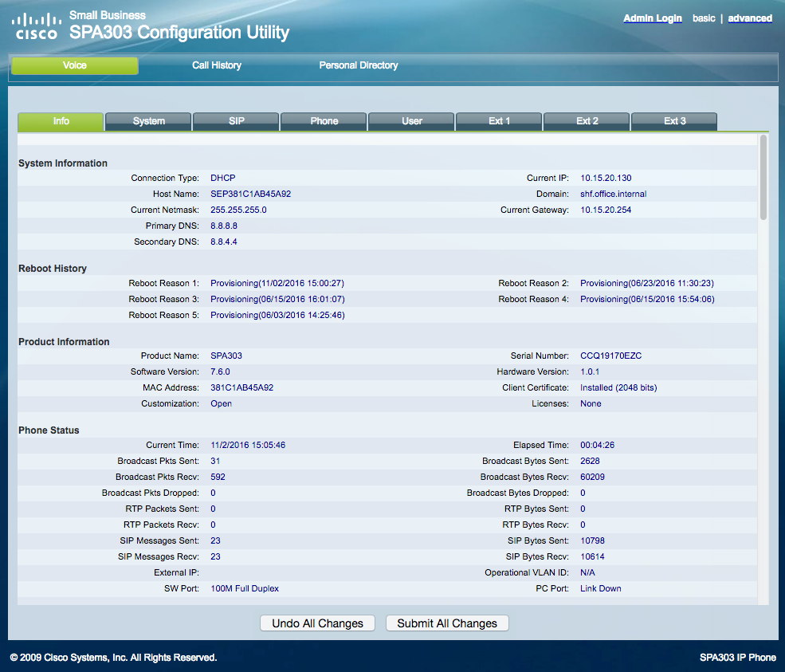Viewport: 785px width, 672px height.
Task: Open the Personal Directory tab
Action: tap(359, 65)
